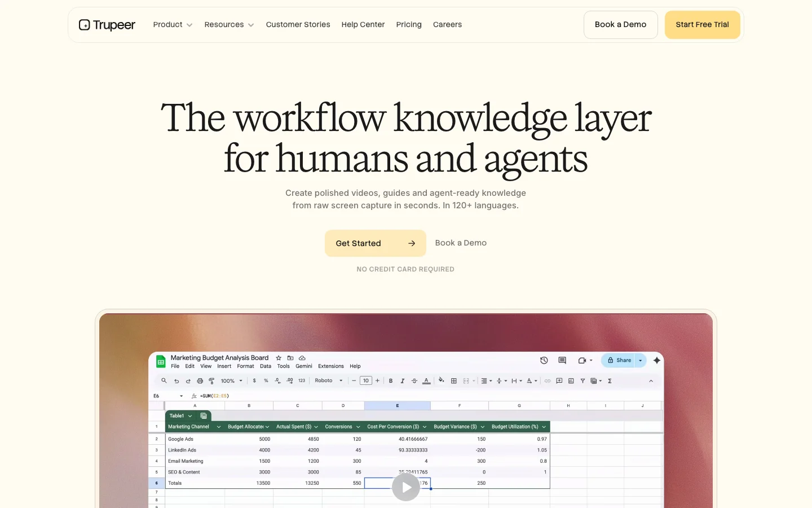Open the Roboto font dropdown
Image resolution: width=812 pixels, height=508 pixels.
(x=329, y=381)
